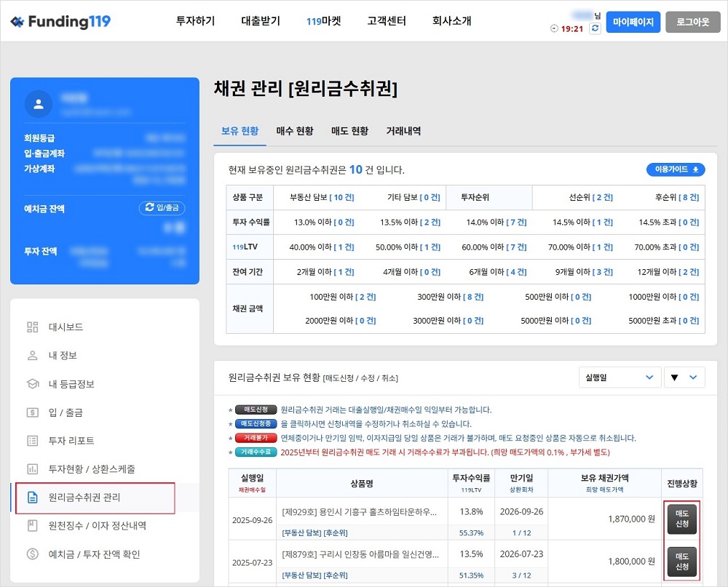Click the 입 / 출금 money icon
Image resolution: width=728 pixels, height=587 pixels.
point(33,412)
